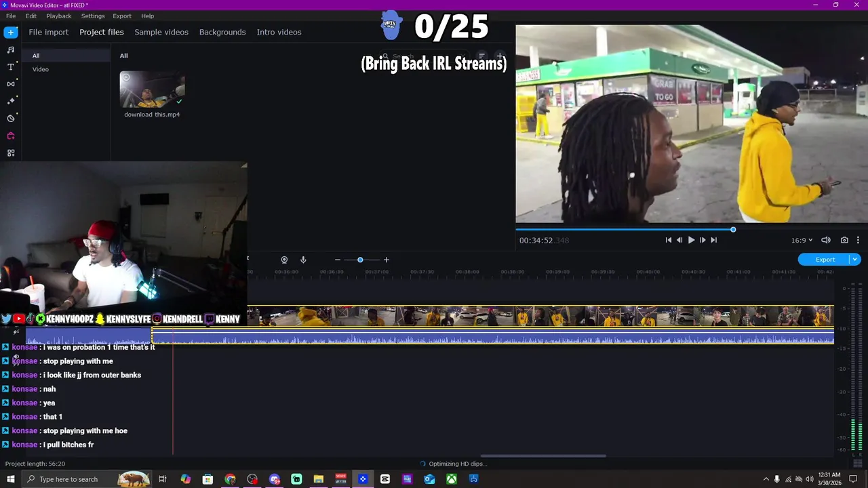
Task: Click the blue Export button
Action: coord(825,260)
